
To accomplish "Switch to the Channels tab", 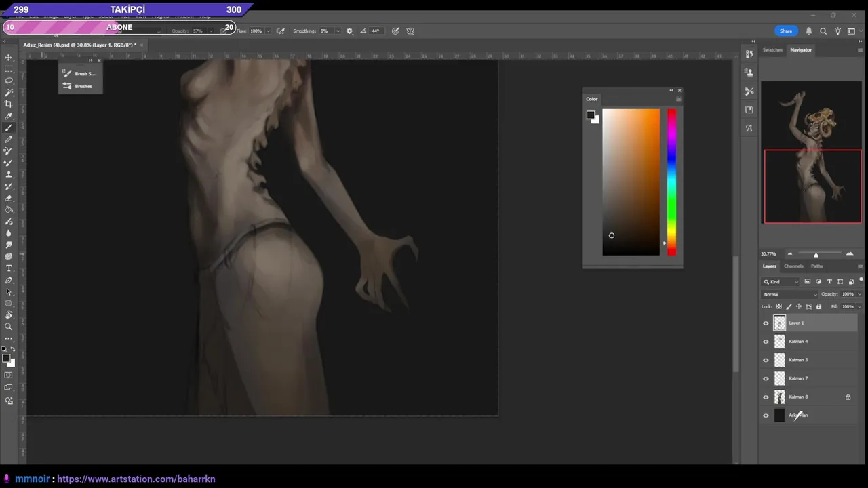I will coord(793,266).
